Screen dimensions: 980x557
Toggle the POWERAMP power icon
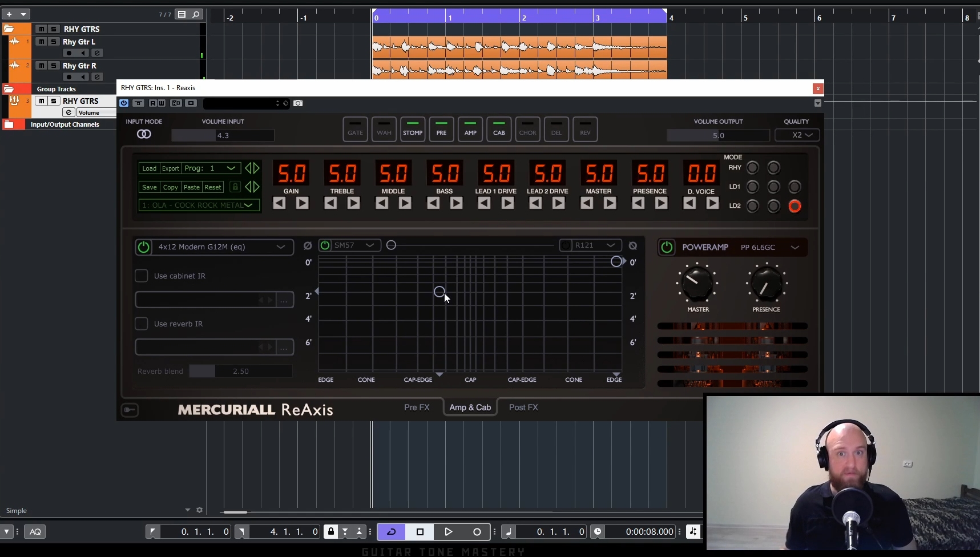[x=667, y=247]
